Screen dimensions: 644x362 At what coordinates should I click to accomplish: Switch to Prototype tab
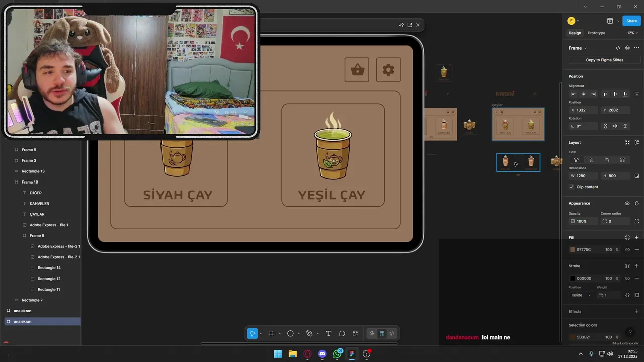click(x=596, y=33)
